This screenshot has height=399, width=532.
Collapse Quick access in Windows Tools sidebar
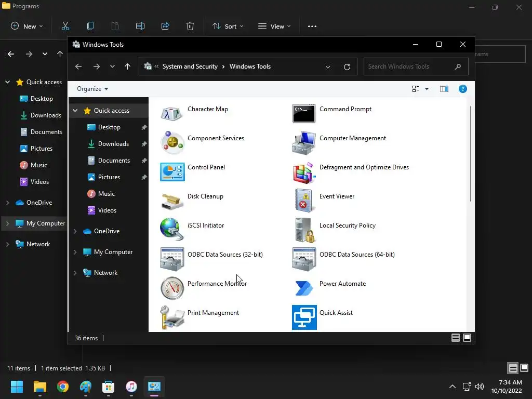[x=75, y=111]
